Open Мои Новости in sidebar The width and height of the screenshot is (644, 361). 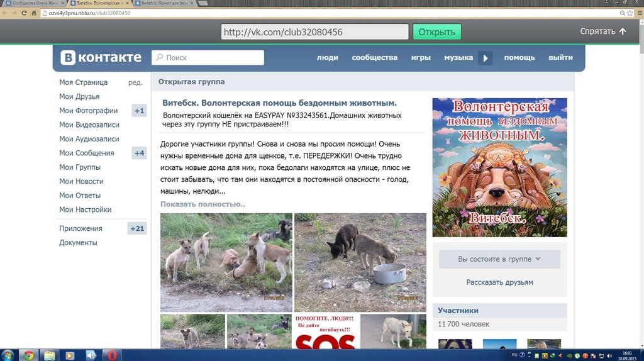[81, 181]
